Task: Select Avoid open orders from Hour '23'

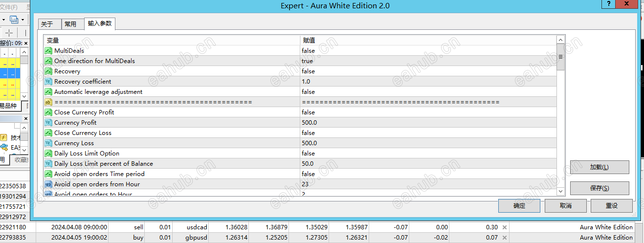Action: [305, 184]
